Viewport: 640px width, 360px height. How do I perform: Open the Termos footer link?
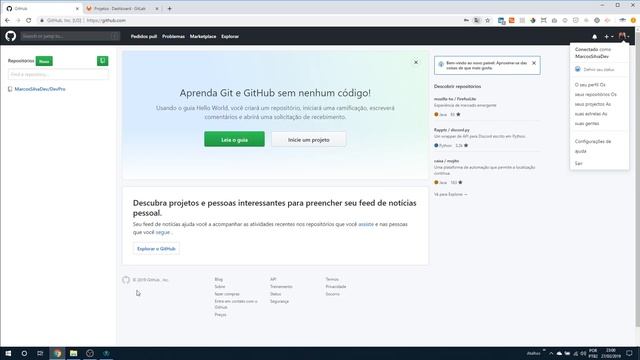(332, 280)
